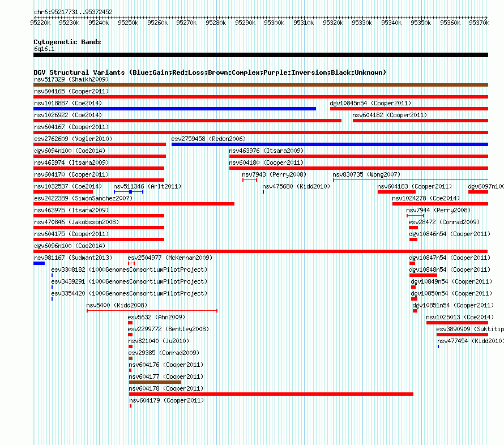
Task: Open nsv5400 (Kidd2008) variant
Action: 117,305
